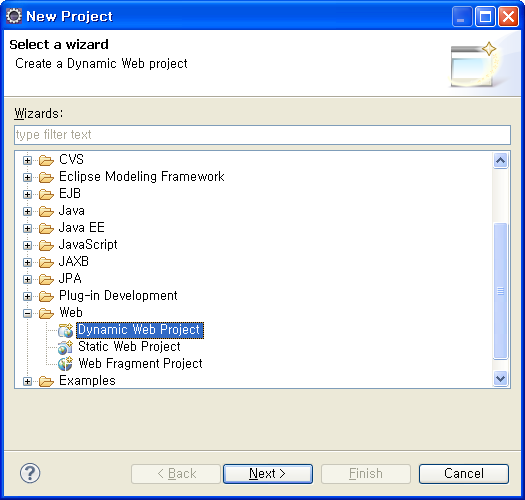Select the Java EE label
525x500 pixels.
point(82,228)
